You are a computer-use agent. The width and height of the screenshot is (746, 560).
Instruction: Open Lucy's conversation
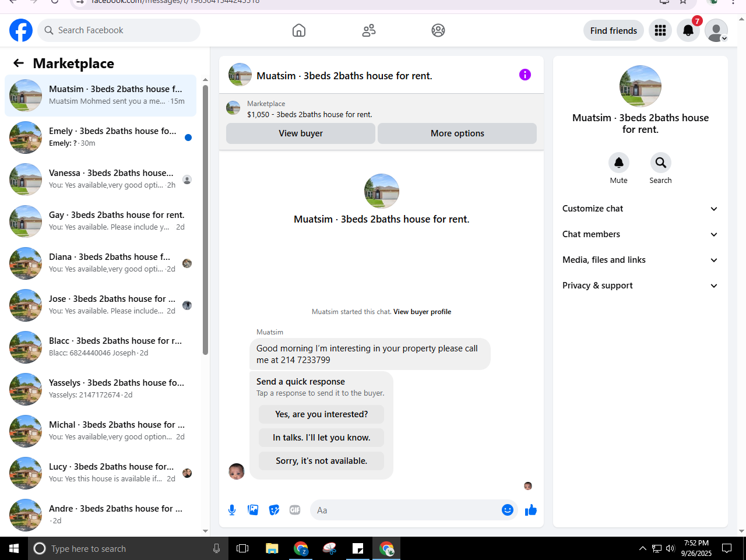point(100,473)
